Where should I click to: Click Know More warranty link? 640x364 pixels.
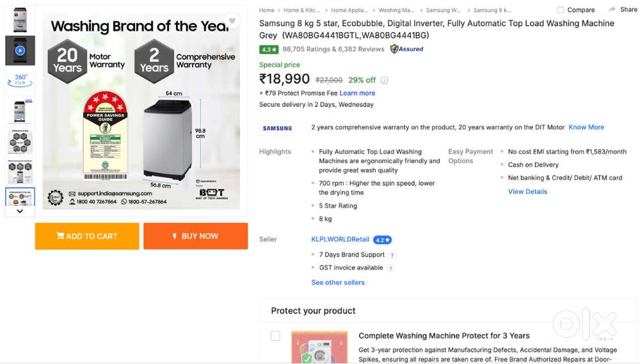tap(586, 127)
